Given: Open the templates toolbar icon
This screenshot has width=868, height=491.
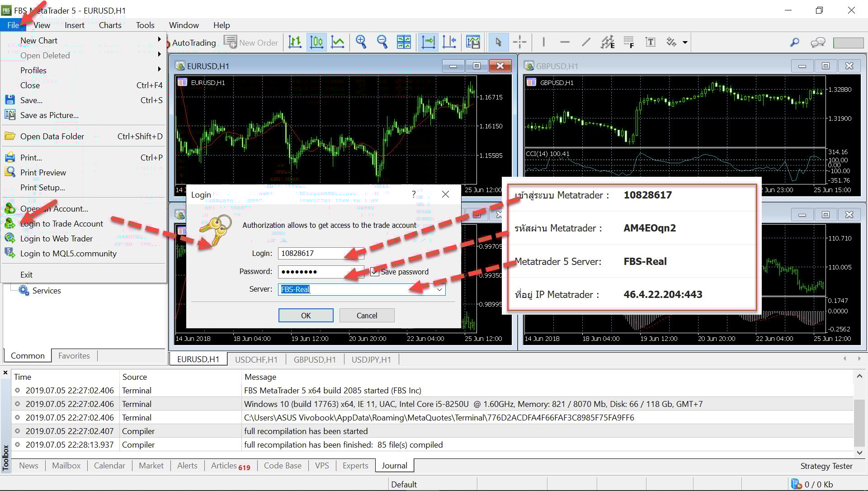Looking at the screenshot, I should click(x=473, y=42).
